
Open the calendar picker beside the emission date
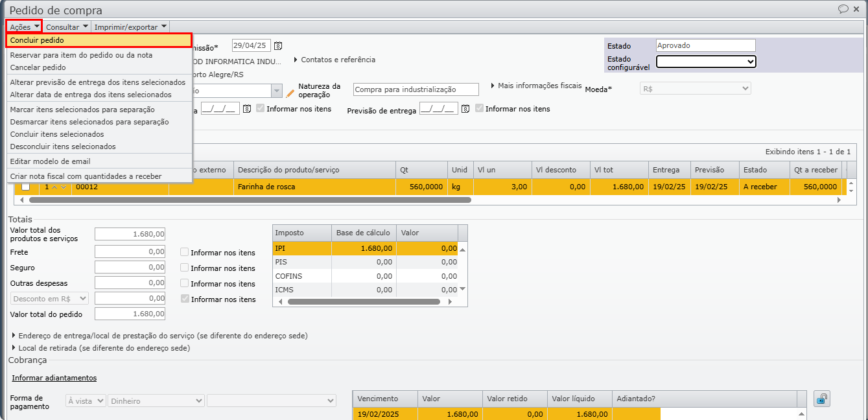pos(278,46)
